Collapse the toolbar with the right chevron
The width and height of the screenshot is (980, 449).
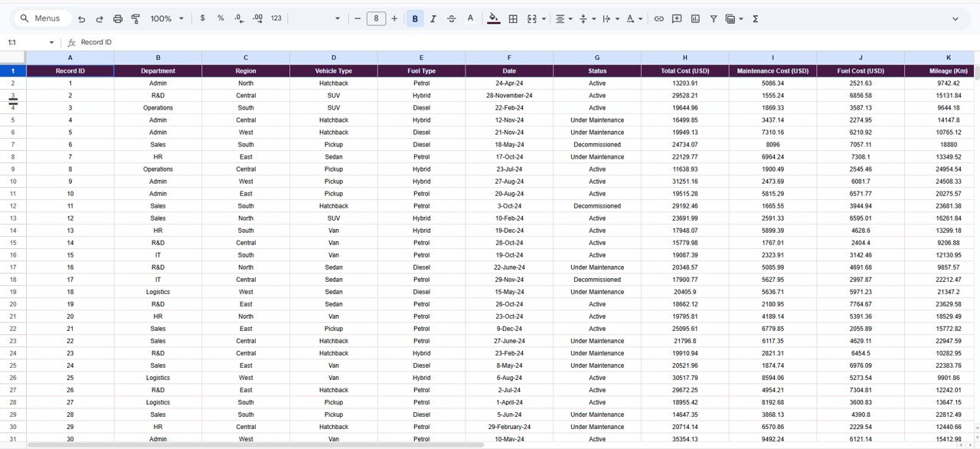955,18
